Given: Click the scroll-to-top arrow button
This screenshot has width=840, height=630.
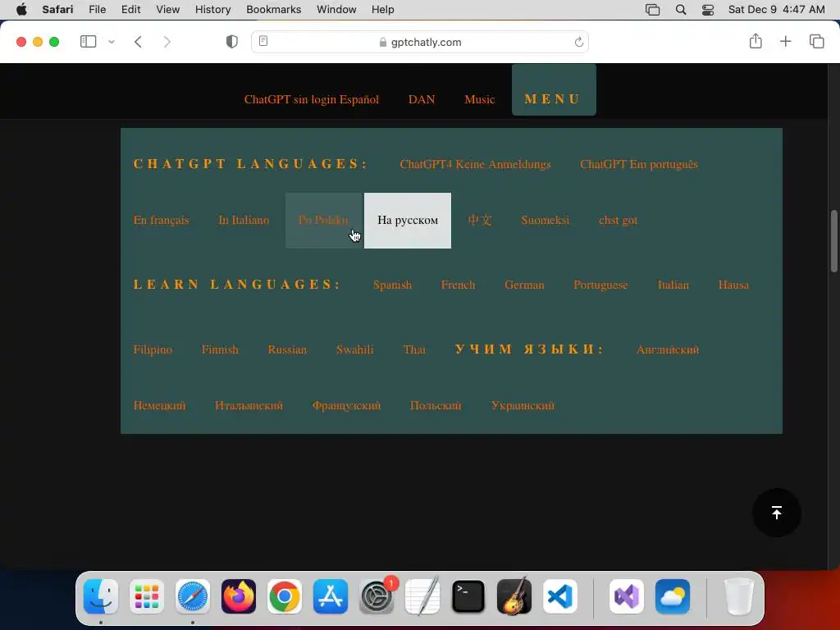Looking at the screenshot, I should (776, 513).
